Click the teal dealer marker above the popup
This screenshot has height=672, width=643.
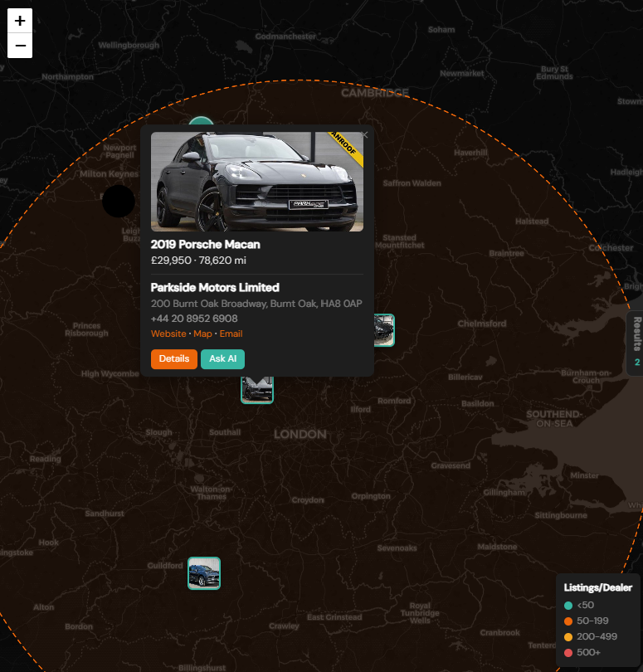coord(201,120)
